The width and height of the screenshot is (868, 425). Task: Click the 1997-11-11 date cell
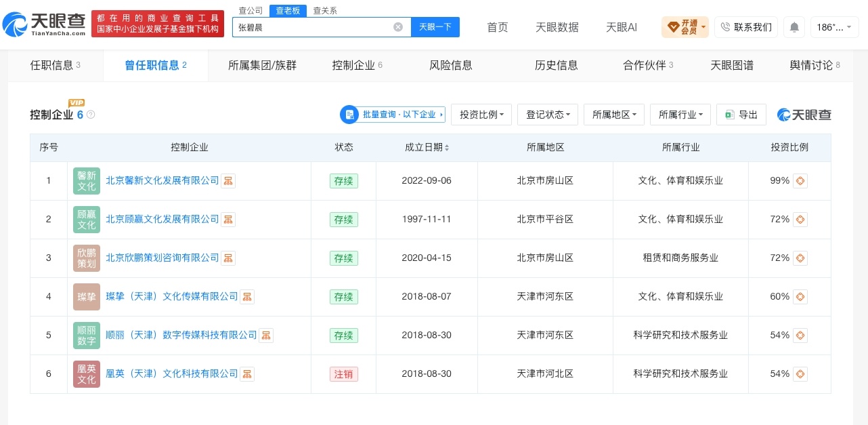[427, 220]
